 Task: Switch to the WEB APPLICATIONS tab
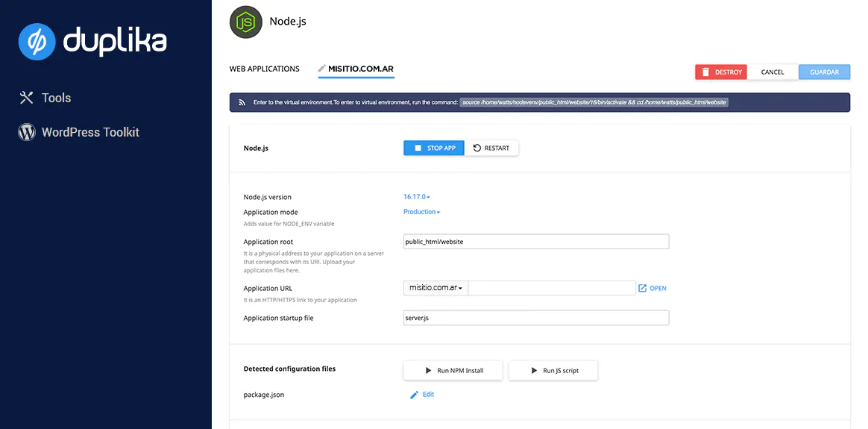pyautogui.click(x=264, y=69)
